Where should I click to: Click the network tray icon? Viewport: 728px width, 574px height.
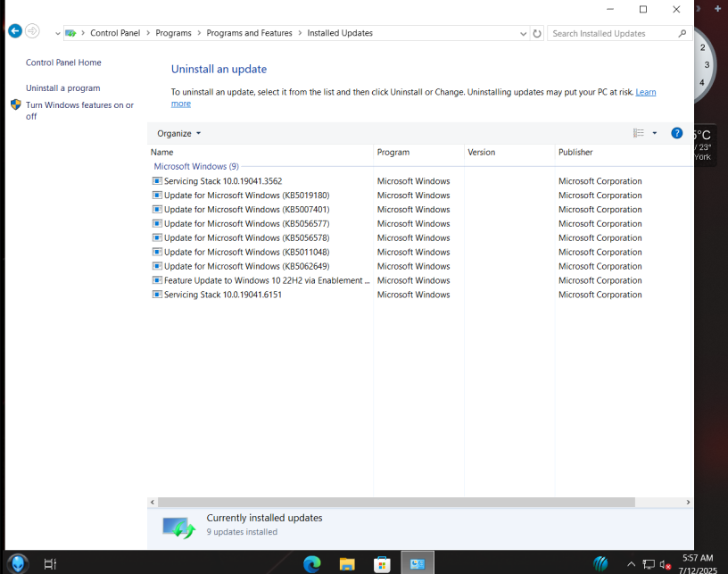[x=648, y=565]
